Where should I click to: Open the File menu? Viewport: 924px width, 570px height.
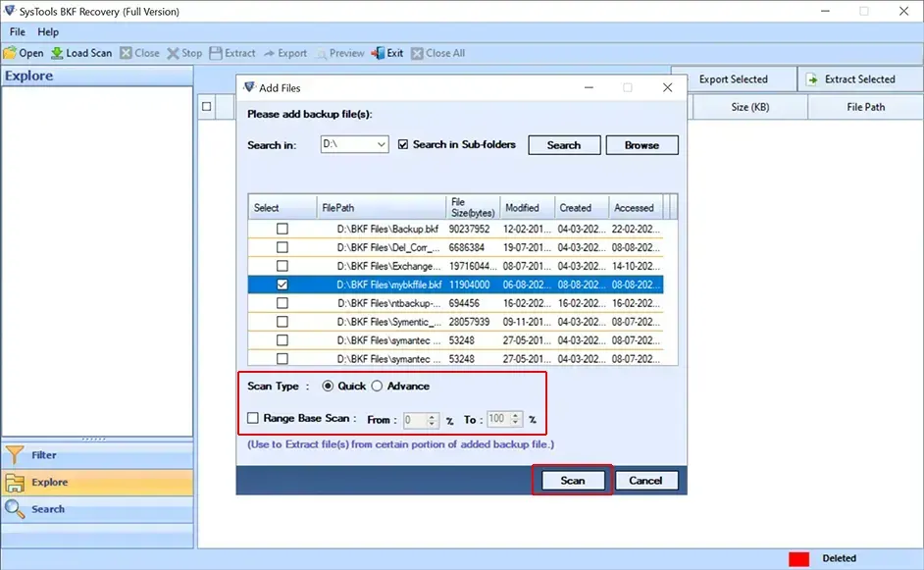tap(17, 31)
